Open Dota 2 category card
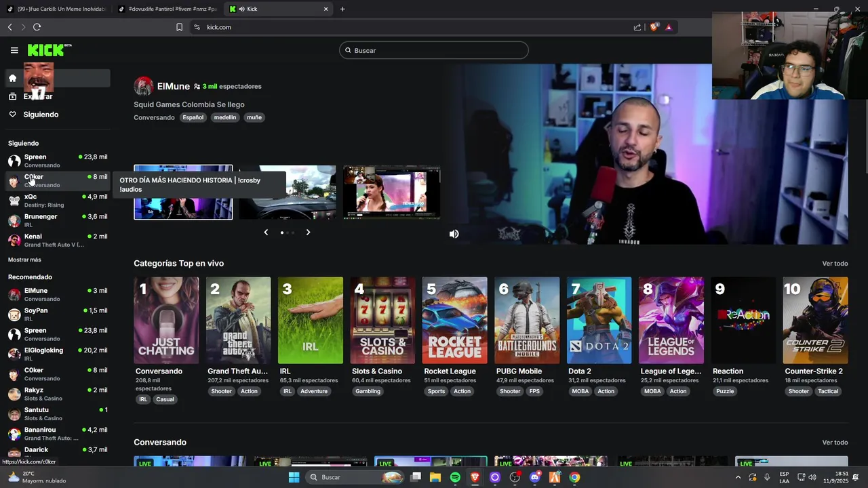The width and height of the screenshot is (868, 488). 599,320
